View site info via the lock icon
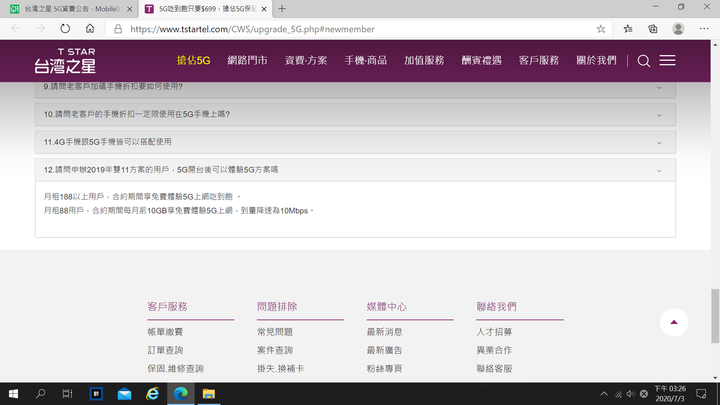 coord(118,29)
